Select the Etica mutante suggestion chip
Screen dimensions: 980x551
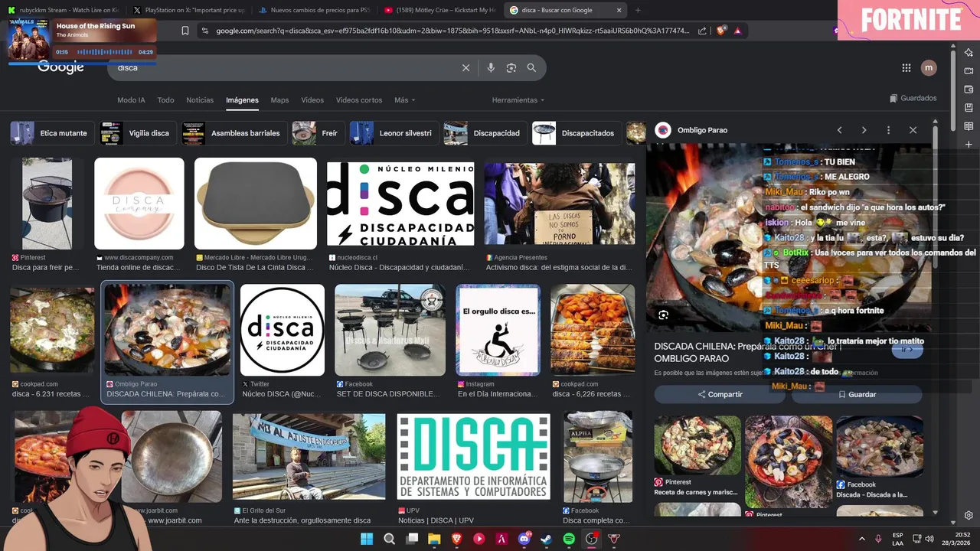pyautogui.click(x=51, y=133)
